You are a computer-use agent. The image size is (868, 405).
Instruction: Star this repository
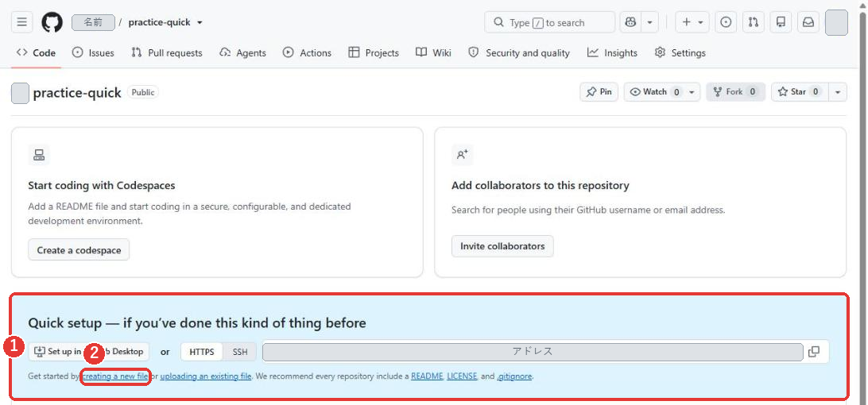(798, 92)
